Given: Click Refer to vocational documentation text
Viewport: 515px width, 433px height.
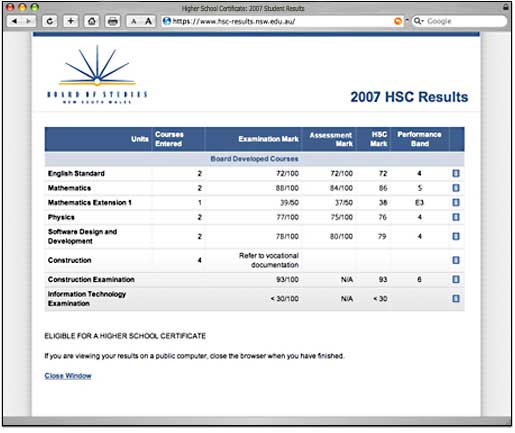Looking at the screenshot, I should click(269, 260).
